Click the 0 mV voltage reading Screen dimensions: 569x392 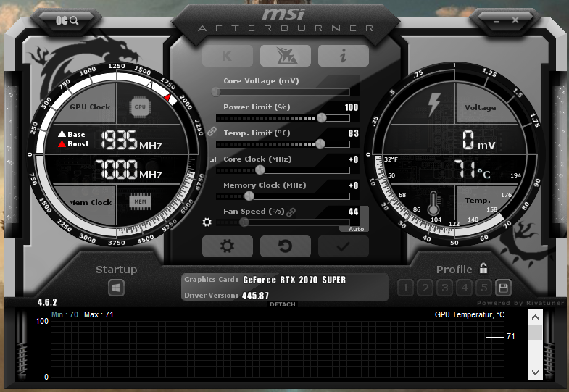(478, 141)
